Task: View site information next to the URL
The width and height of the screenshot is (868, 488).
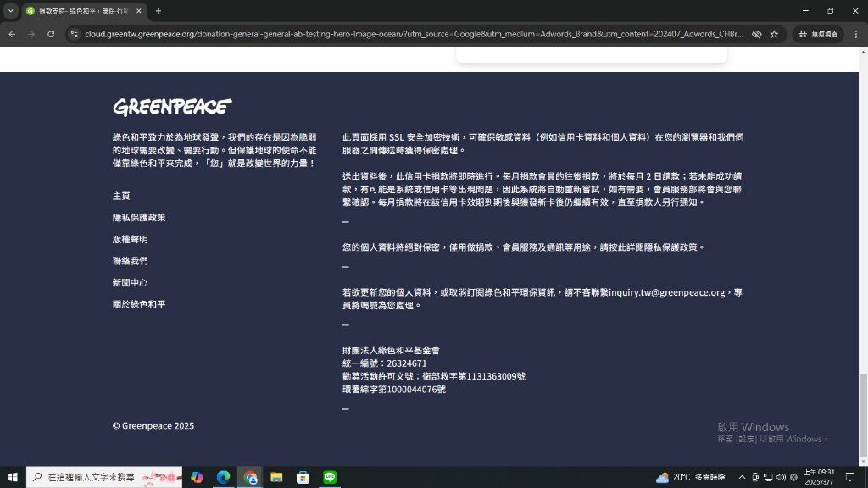Action: 75,34
